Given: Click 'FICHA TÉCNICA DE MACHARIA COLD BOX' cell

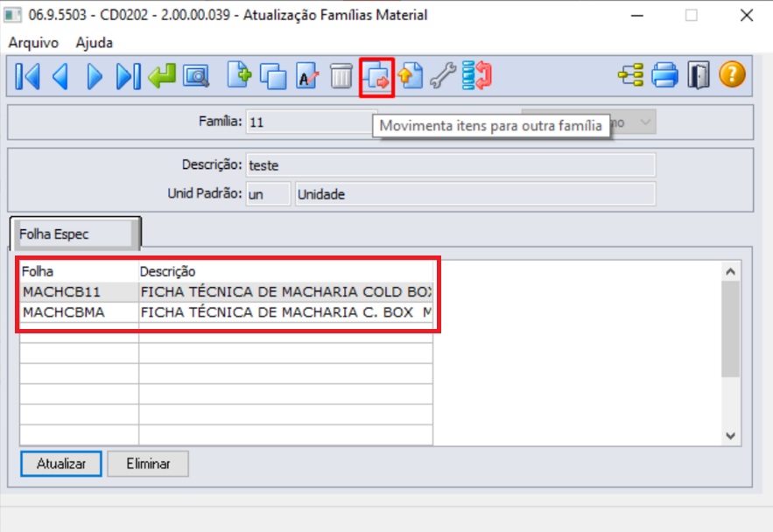Looking at the screenshot, I should coord(286,292).
